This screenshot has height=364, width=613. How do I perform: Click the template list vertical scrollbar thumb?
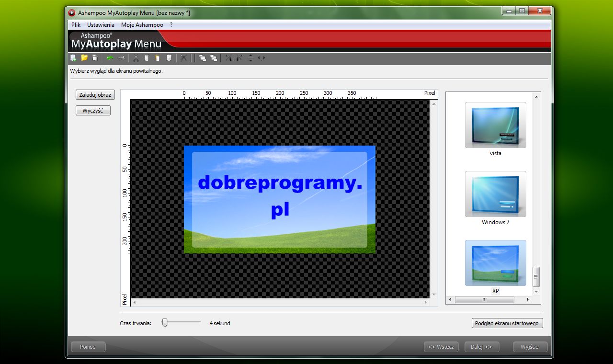click(536, 276)
